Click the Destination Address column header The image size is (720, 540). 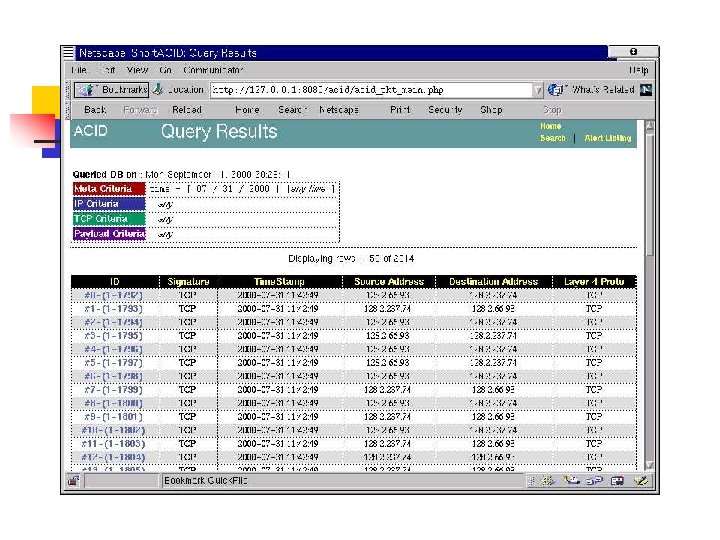pyautogui.click(x=494, y=281)
